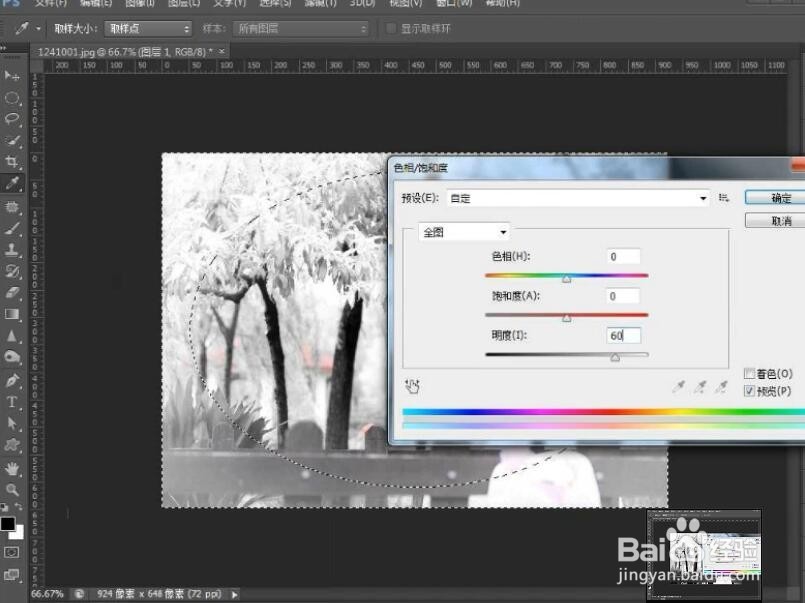Click on-image adjustment hand tool in dialog
This screenshot has width=805, height=603.
point(412,386)
